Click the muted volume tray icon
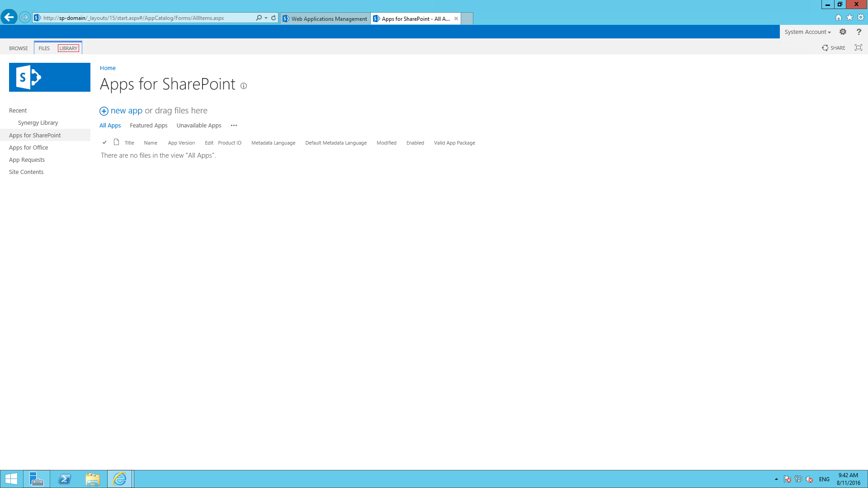The height and width of the screenshot is (488, 868). coord(809,479)
